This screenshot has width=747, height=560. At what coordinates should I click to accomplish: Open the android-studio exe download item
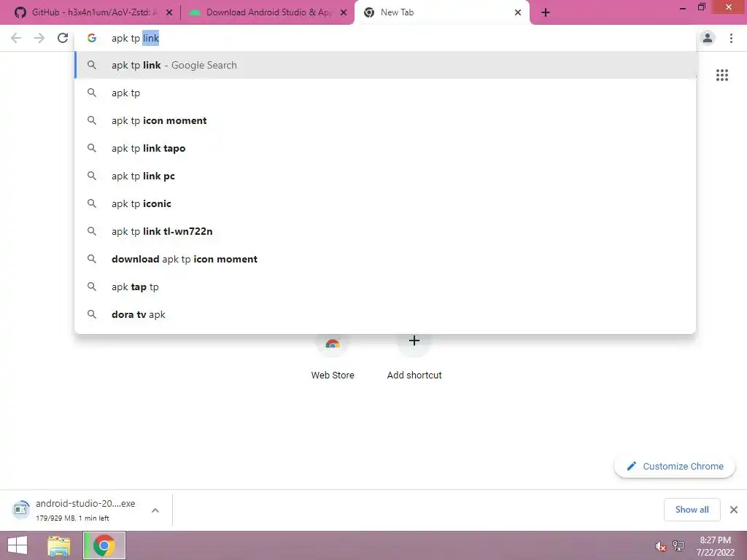click(75, 510)
